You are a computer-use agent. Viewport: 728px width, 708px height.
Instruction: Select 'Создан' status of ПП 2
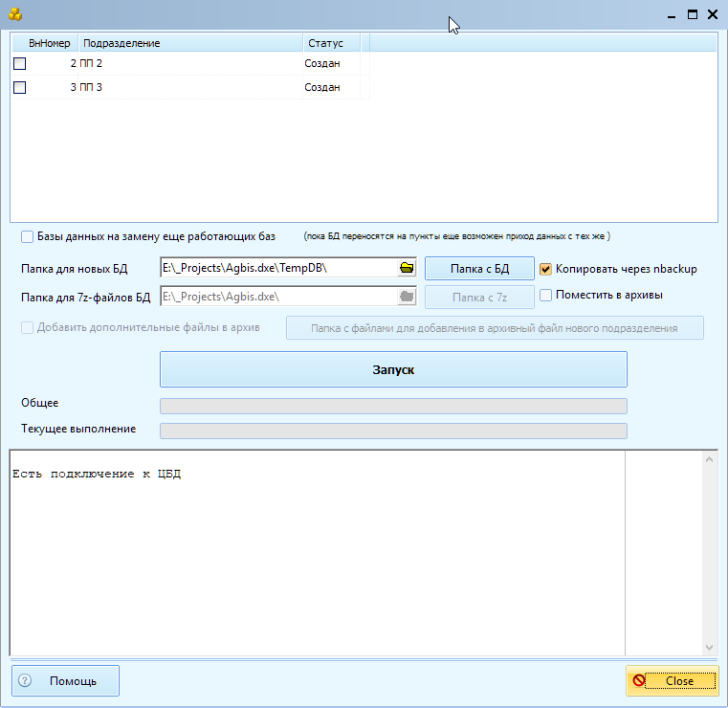tap(322, 63)
